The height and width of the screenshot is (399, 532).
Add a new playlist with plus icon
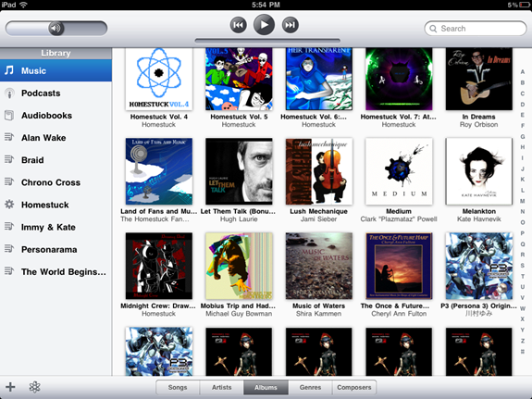point(10,387)
